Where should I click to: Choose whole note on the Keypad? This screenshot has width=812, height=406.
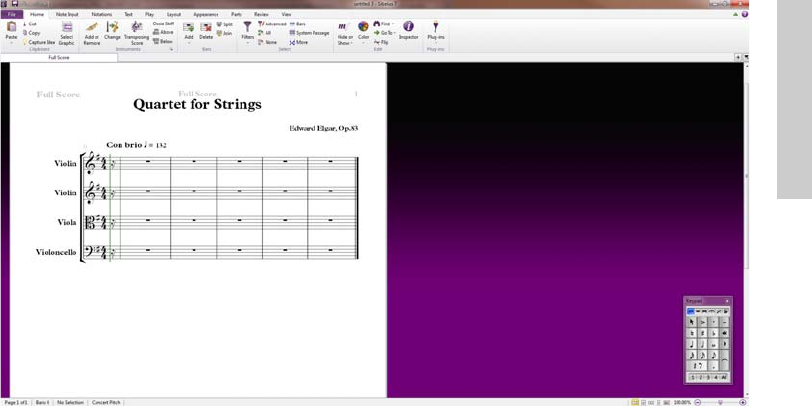(x=714, y=344)
